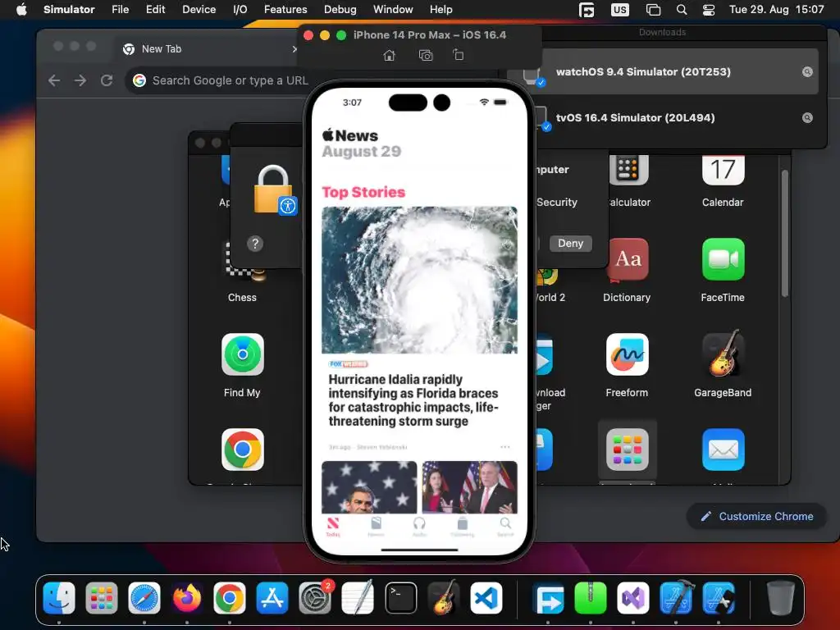
Task: Click US input source in menu bar
Action: pyautogui.click(x=620, y=10)
